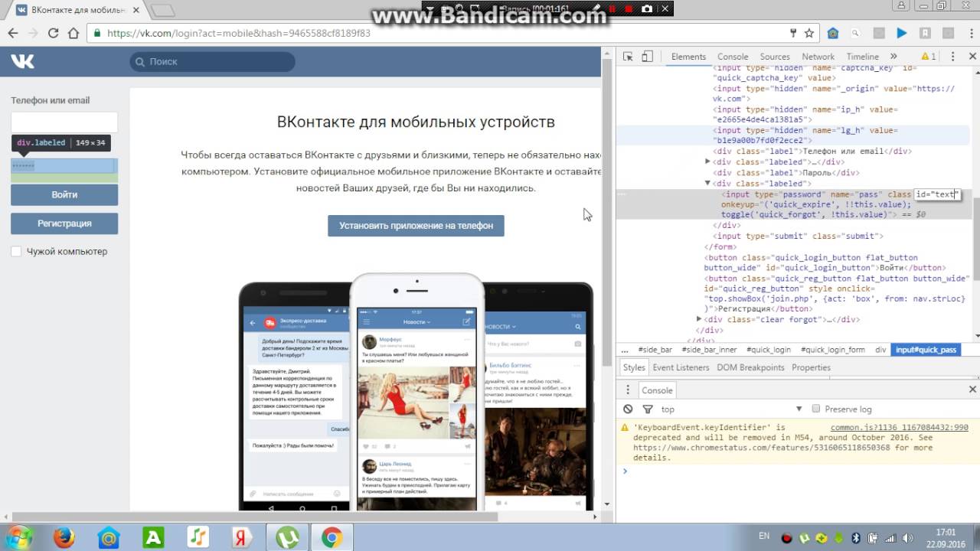Click the Mail.ru agent taskbar icon
This screenshot has height=551, width=980.
click(x=109, y=538)
